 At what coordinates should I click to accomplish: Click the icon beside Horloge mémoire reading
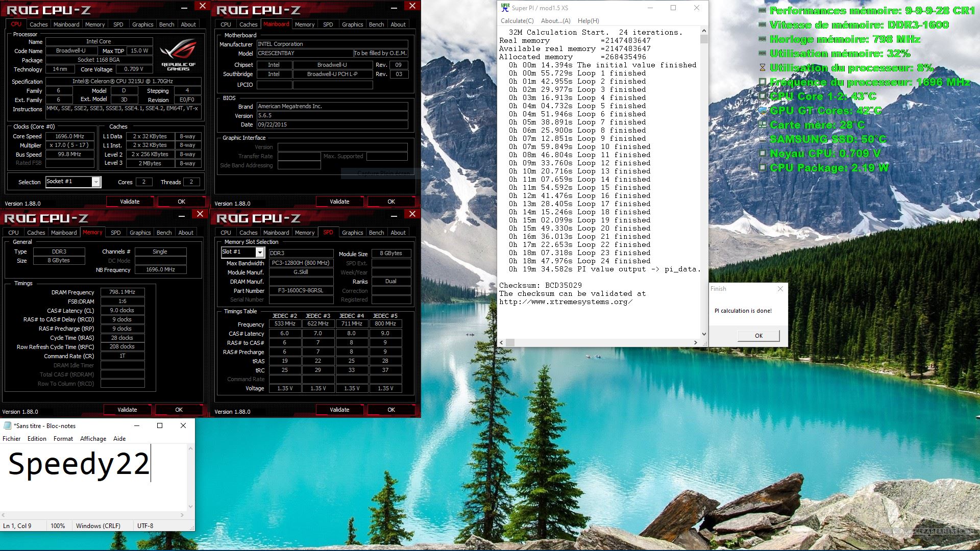pyautogui.click(x=763, y=39)
